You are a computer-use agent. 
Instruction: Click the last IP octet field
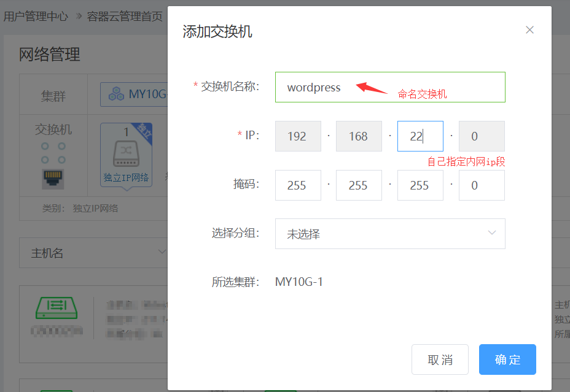[x=482, y=136]
